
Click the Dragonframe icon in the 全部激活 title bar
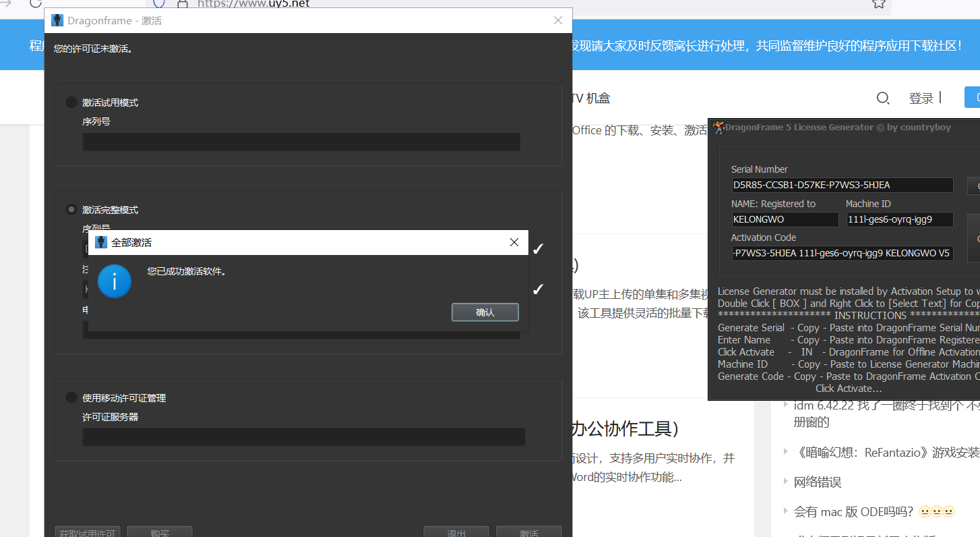tap(101, 242)
